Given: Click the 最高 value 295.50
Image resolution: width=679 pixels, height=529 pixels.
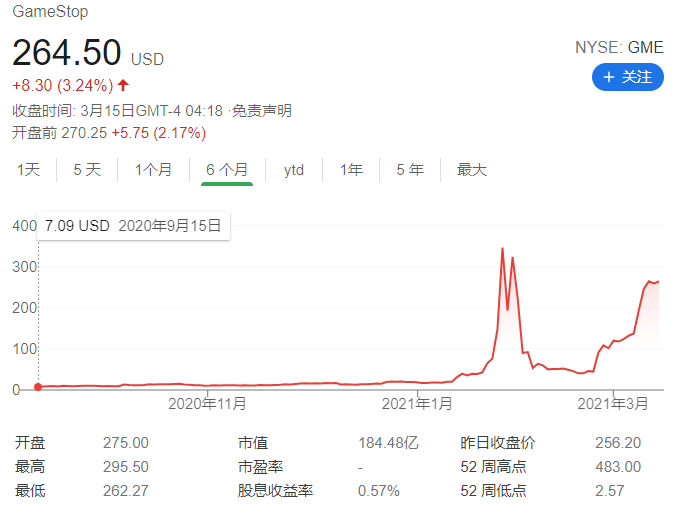Looking at the screenshot, I should click(x=126, y=467).
